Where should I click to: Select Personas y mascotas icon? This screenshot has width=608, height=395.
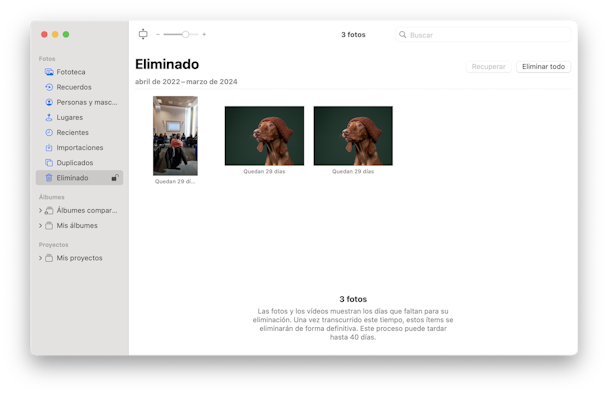point(49,102)
